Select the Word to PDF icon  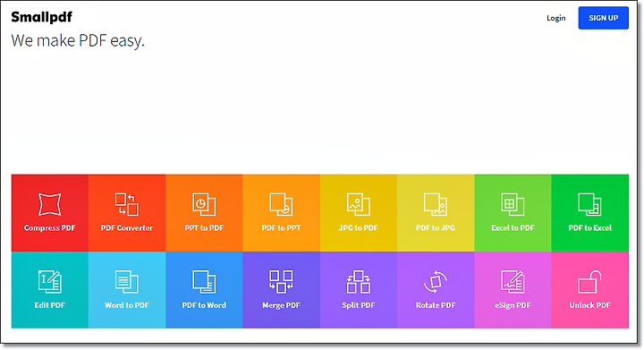click(x=126, y=281)
